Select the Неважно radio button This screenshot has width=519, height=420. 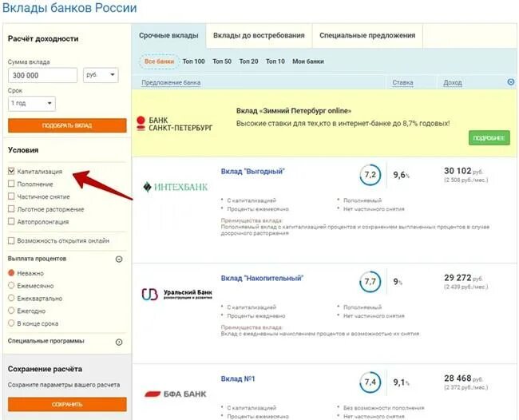click(x=11, y=273)
